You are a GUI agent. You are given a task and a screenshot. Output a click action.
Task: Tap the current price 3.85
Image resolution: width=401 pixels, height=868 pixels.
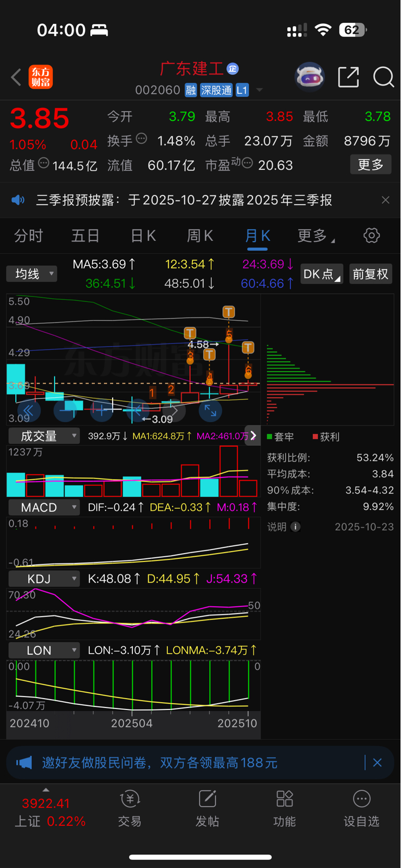(x=40, y=118)
